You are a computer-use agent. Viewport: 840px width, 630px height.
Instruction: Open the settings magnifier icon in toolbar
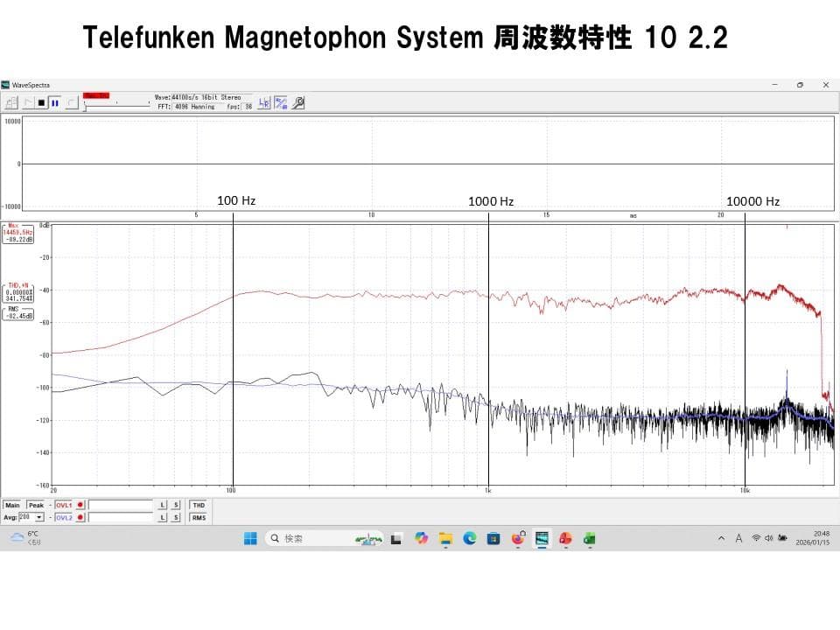tap(298, 102)
